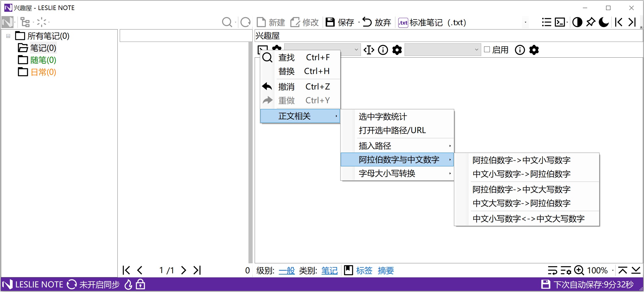The height and width of the screenshot is (292, 644).
Task: Jump to first with top-right |< icon
Action: tap(619, 22)
